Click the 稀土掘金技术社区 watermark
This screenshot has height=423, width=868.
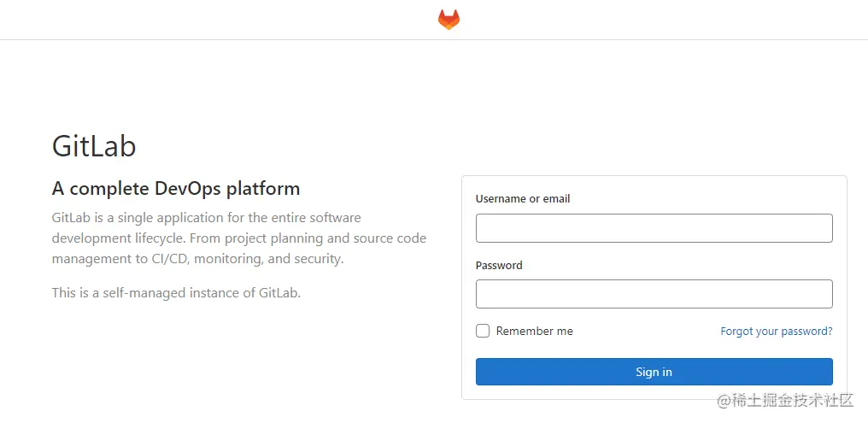(792, 401)
